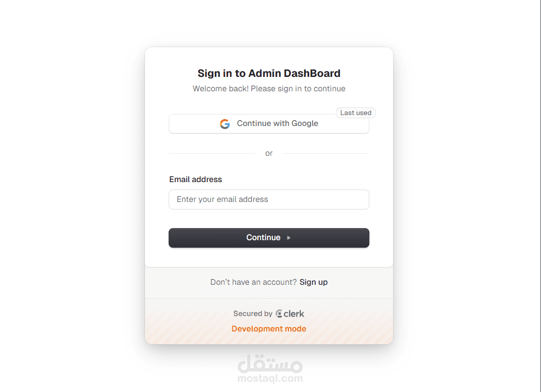541x392 pixels.
Task: Click the Don't have an account text
Action: click(253, 282)
